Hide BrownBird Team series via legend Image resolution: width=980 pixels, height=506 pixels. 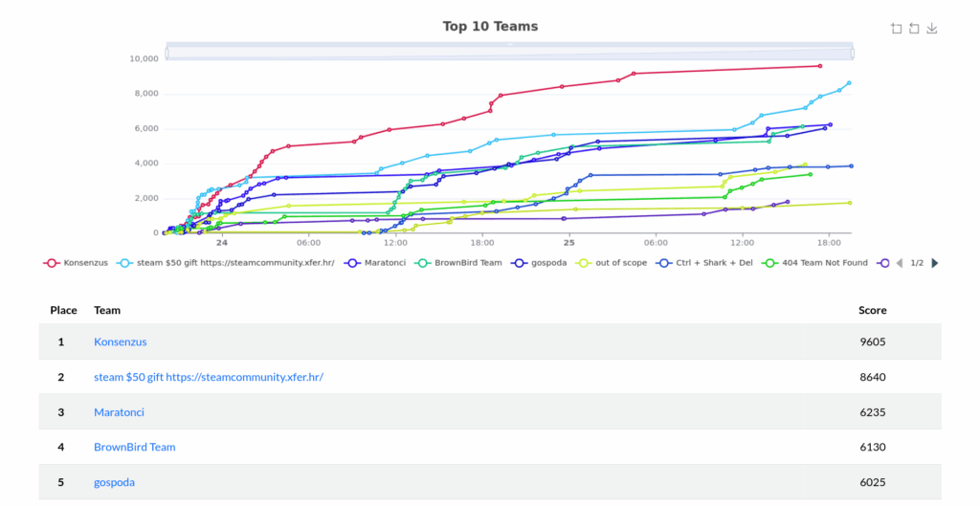point(458,263)
